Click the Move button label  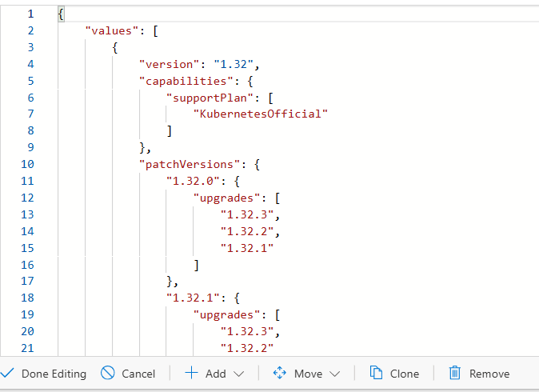309,374
